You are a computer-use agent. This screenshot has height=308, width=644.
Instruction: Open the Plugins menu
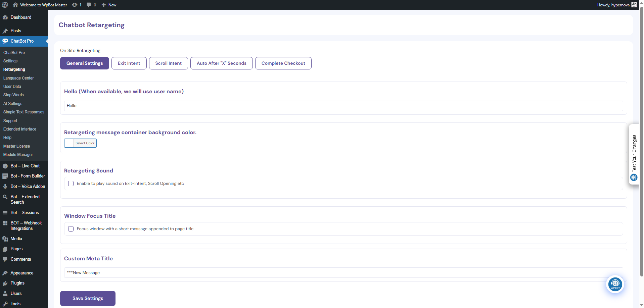click(17, 283)
